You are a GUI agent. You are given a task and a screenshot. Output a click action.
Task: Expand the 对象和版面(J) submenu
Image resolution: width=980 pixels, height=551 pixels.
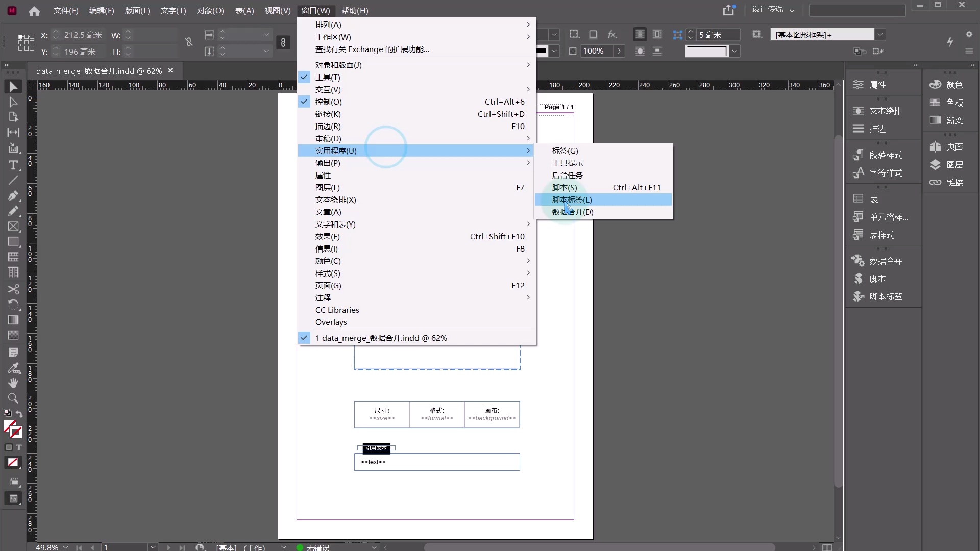(416, 65)
